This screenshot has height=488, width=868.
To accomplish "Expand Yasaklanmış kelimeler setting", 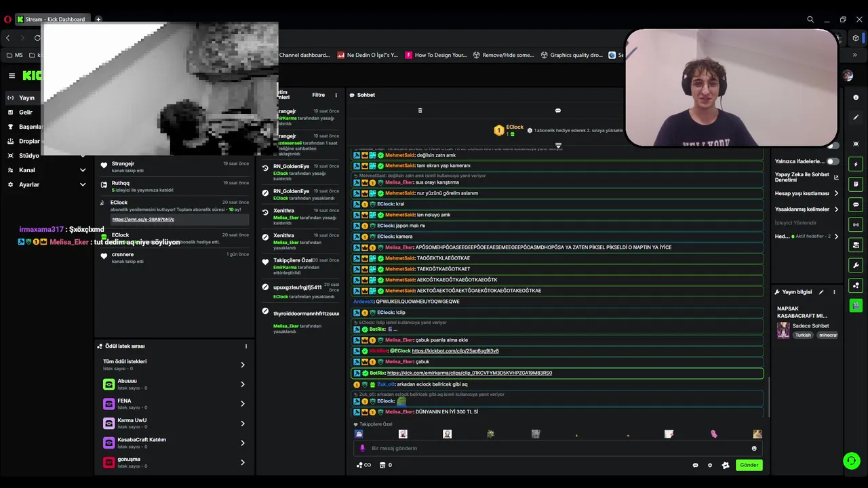I will point(807,209).
